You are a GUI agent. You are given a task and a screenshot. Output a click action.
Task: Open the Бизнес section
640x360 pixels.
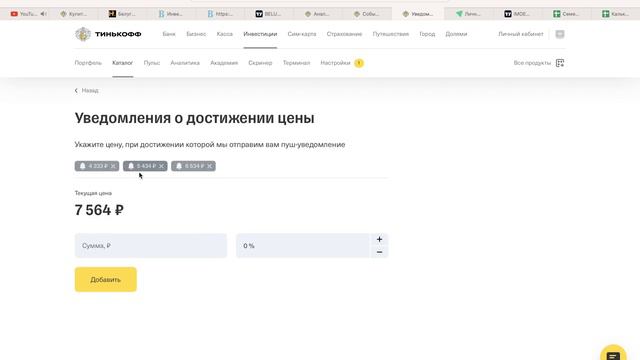click(x=196, y=34)
